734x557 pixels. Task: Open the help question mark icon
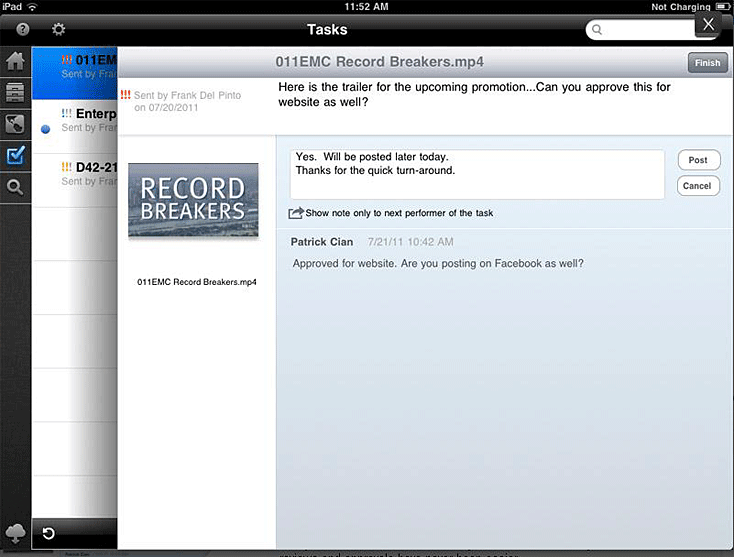(x=22, y=30)
